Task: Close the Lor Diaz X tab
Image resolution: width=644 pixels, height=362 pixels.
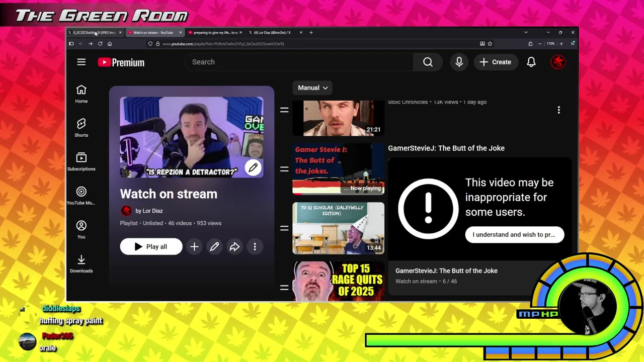Action: pos(301,32)
